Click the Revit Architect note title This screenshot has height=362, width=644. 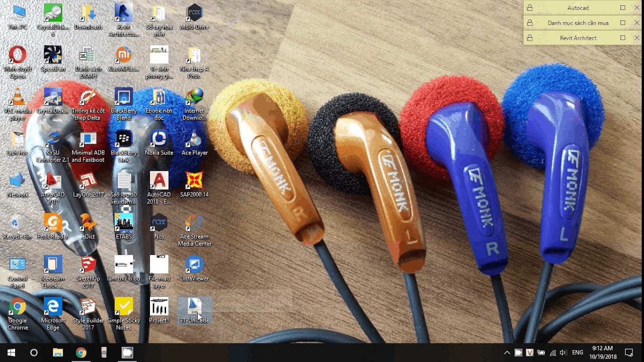[x=578, y=38]
